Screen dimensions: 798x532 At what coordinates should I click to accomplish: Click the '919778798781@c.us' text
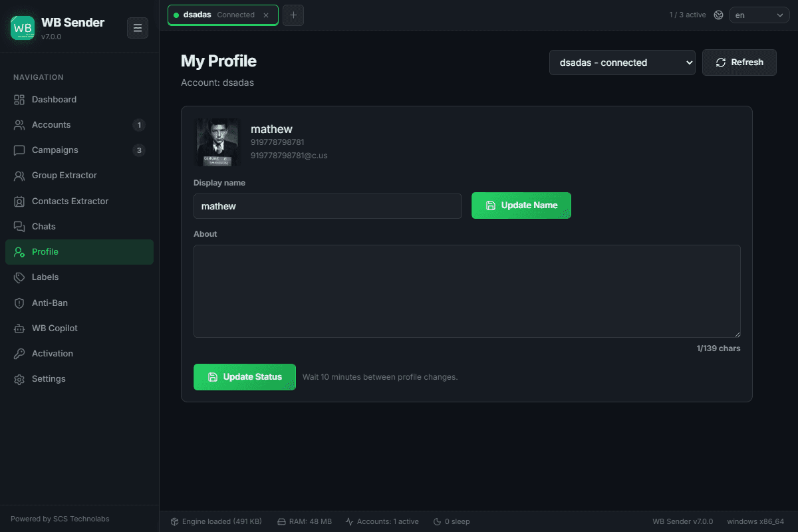point(289,156)
